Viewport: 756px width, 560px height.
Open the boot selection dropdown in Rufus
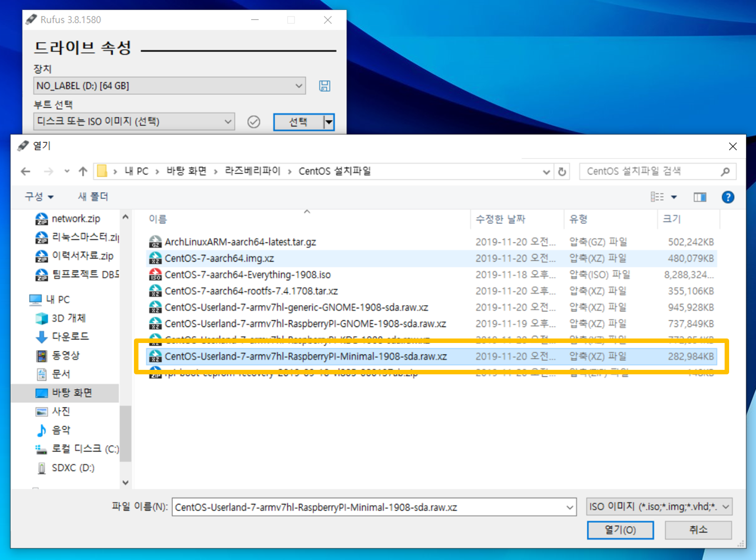click(134, 121)
